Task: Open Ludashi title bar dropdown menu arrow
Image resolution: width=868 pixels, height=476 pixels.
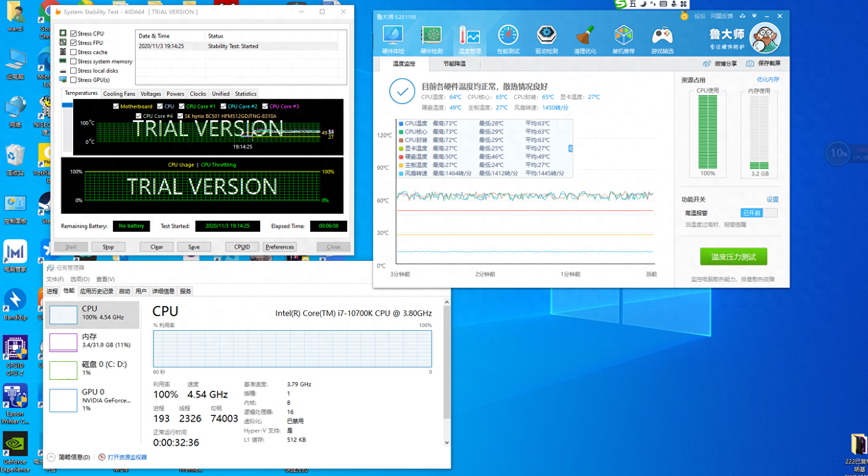Action: [754, 16]
